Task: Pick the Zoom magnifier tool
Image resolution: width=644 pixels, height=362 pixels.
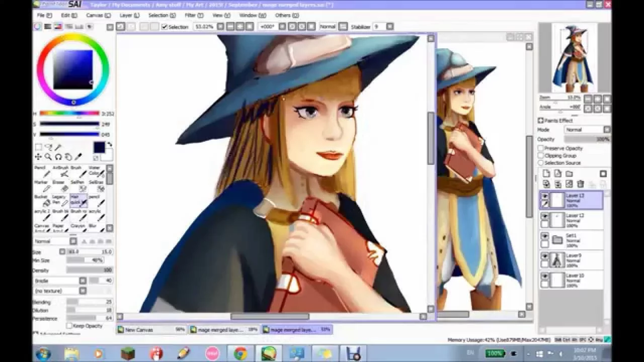Action: point(48,157)
